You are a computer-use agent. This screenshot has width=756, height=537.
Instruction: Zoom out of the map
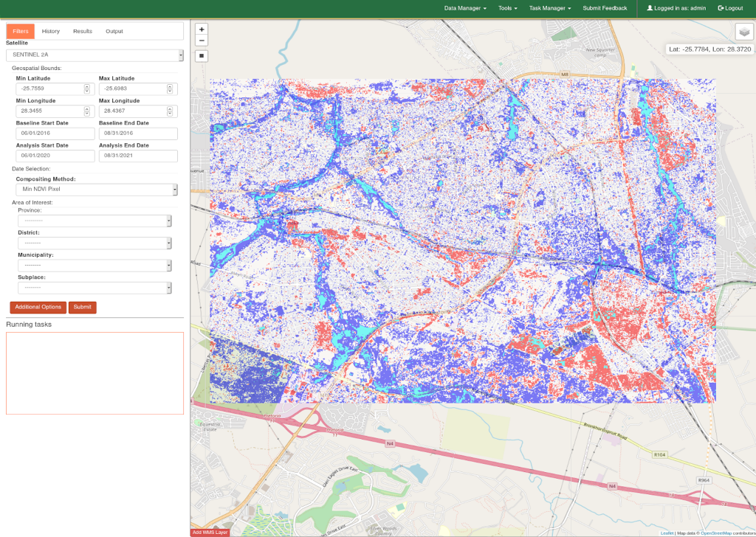(x=202, y=41)
